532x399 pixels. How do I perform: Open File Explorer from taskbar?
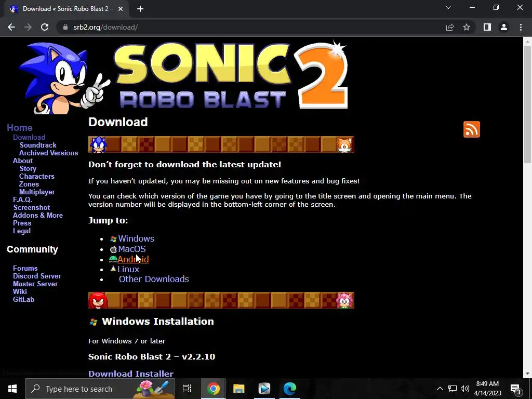tap(239, 389)
